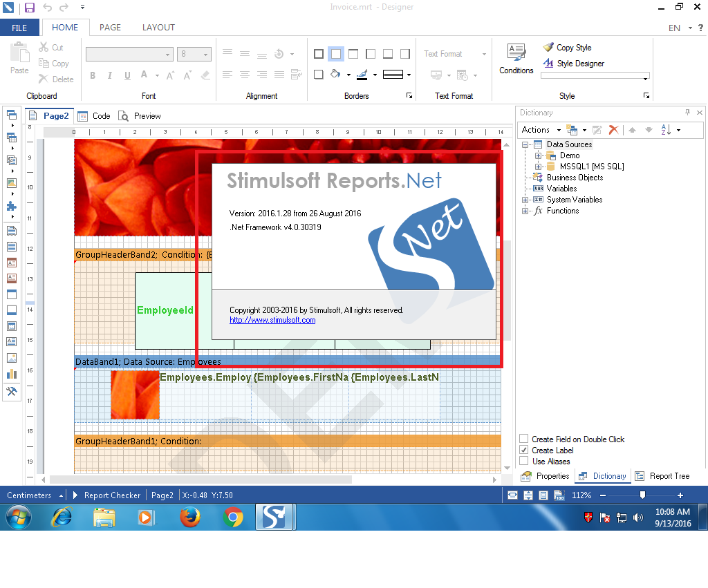Click the Cut button
Viewport: 708px width, 588px height.
click(51, 48)
